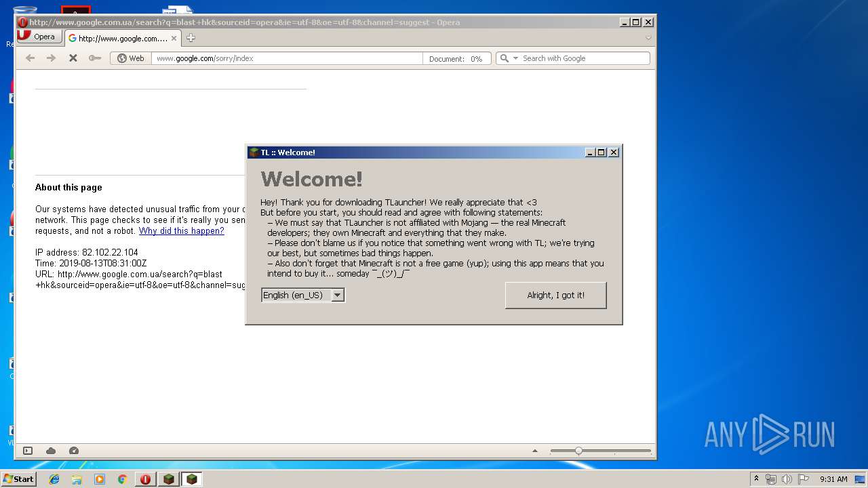Open Google Chrome from taskbar
Screen dimensions: 868x488
[122, 479]
